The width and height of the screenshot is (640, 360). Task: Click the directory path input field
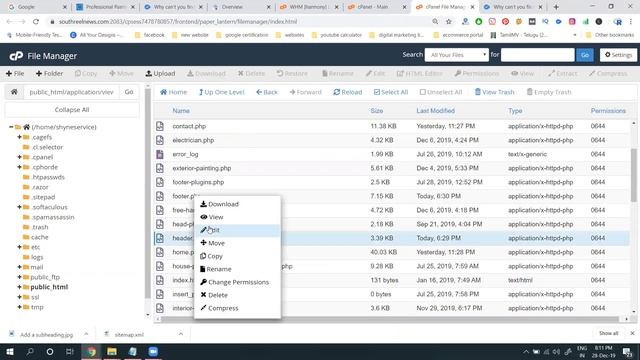point(71,92)
